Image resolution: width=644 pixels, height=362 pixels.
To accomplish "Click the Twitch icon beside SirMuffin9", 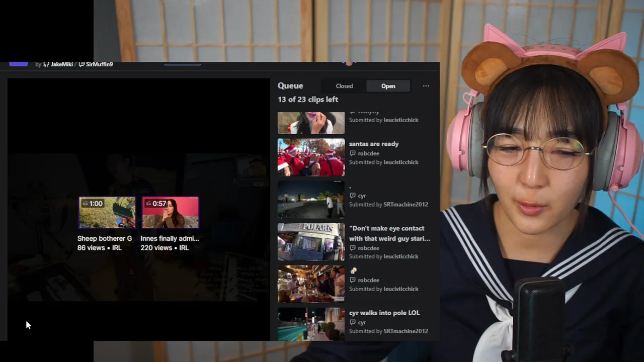I will [x=82, y=64].
